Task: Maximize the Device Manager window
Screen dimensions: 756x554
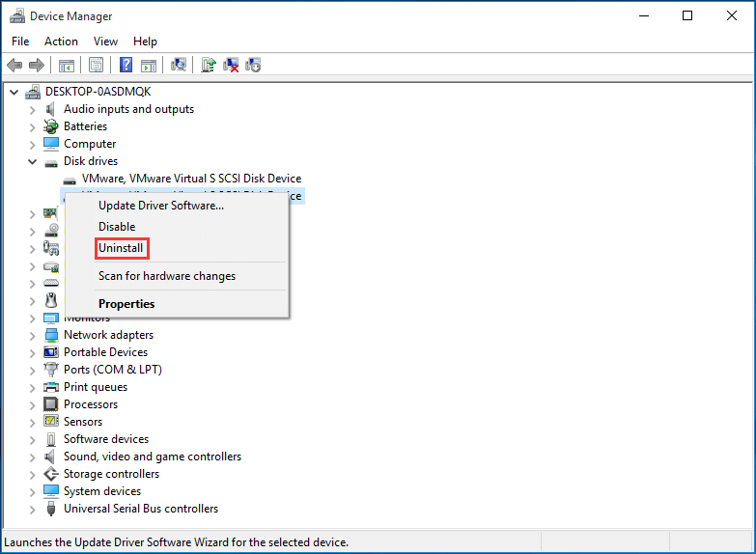Action: 687,15
